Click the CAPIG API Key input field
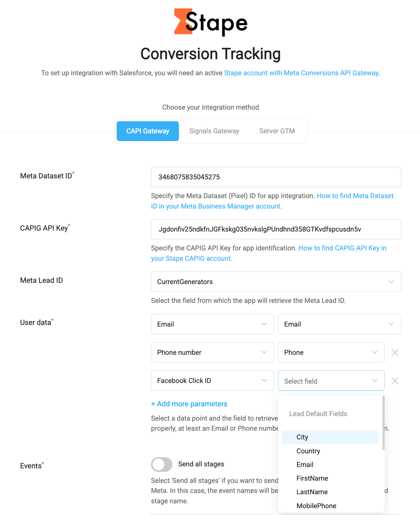The image size is (420, 515). coord(276,229)
